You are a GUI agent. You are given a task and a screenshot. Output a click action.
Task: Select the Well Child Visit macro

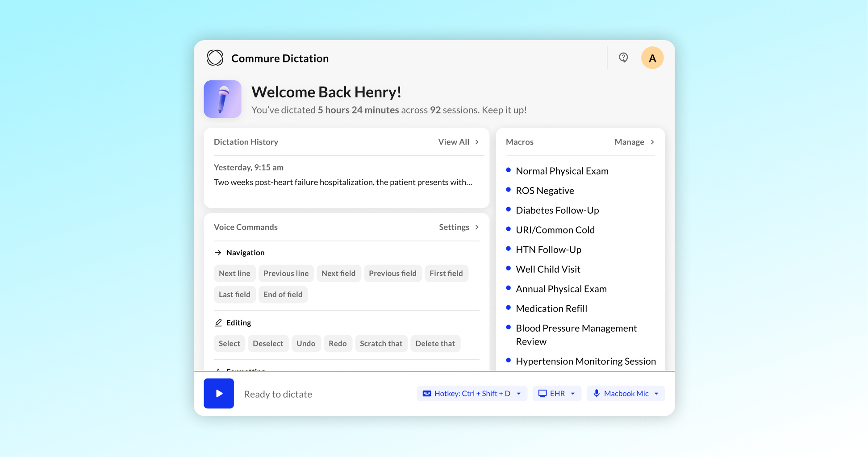coord(548,269)
